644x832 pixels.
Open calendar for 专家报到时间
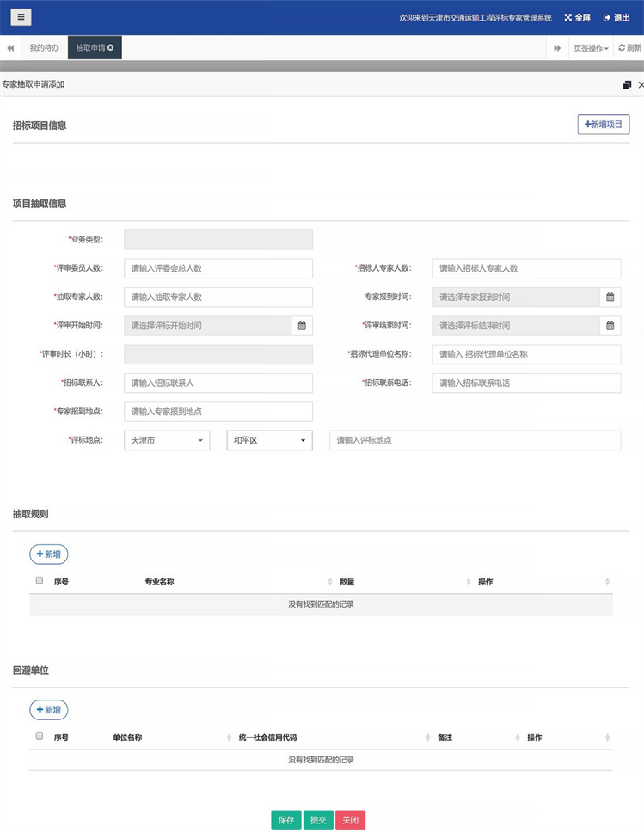tap(610, 297)
